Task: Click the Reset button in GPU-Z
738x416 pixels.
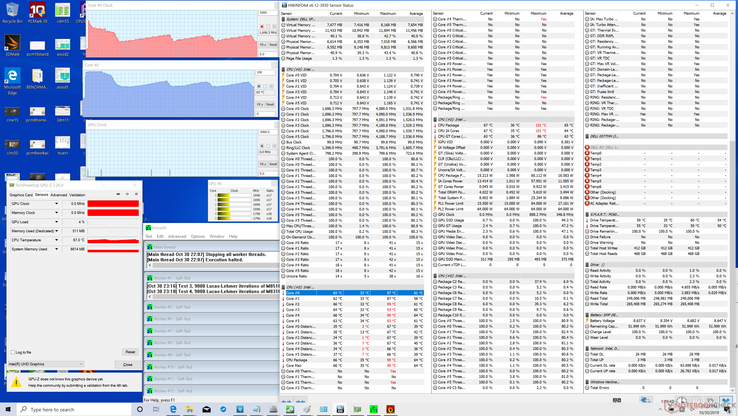Action: pos(129,352)
